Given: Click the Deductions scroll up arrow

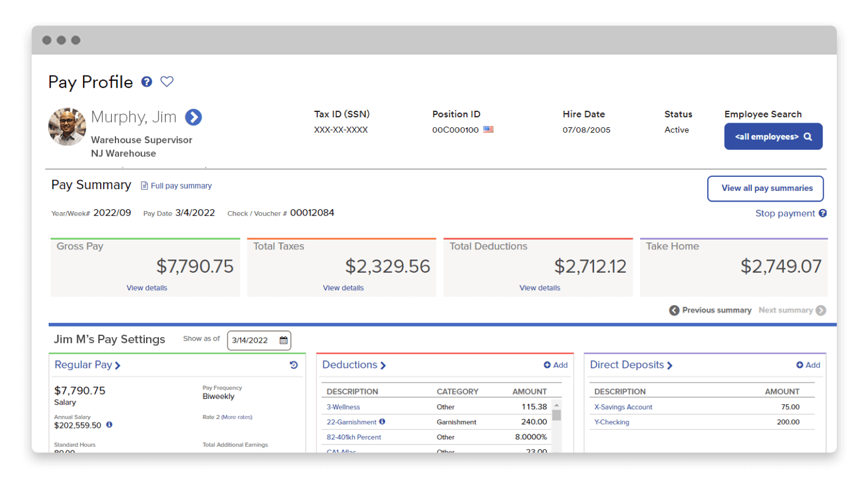Looking at the screenshot, I should 556,404.
